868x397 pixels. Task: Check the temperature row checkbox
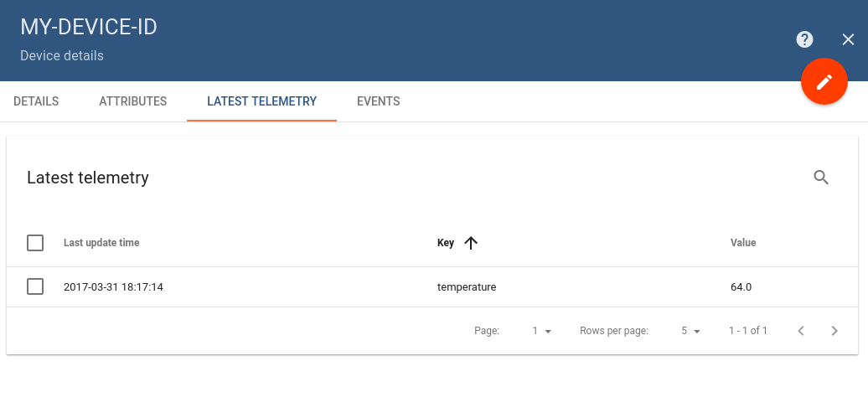coord(35,286)
